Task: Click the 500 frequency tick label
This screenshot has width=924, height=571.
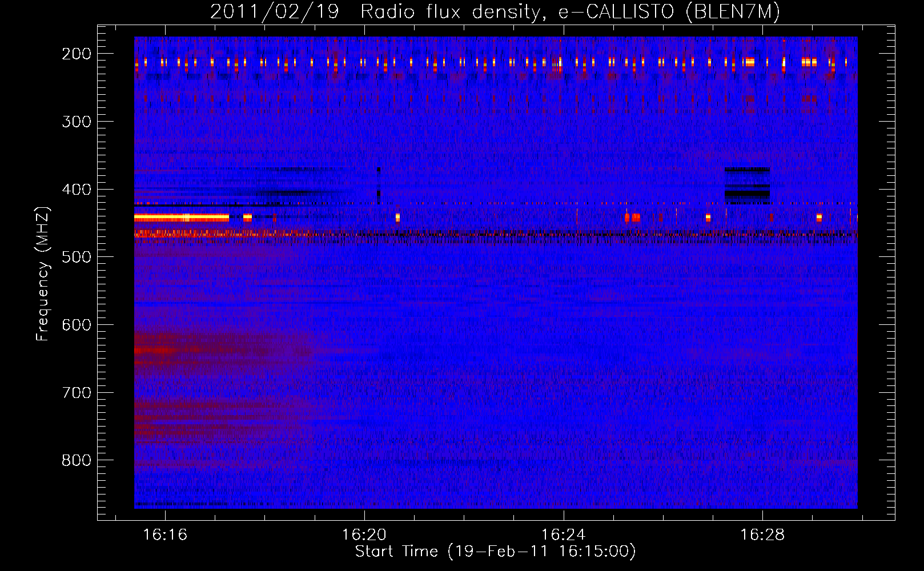Action: coord(77,257)
